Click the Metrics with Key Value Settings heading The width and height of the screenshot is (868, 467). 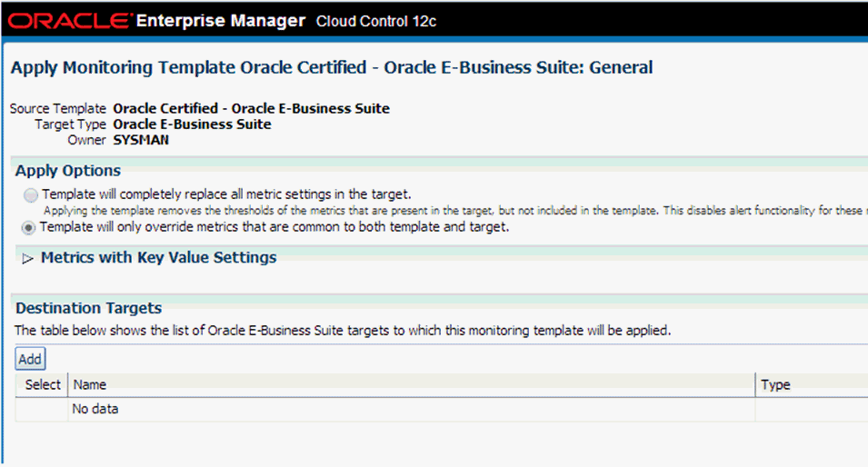[x=158, y=257]
